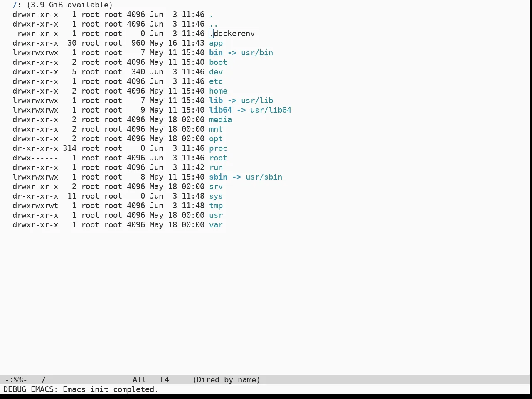Click the parent directory '..' entry
532x399 pixels.
point(214,24)
